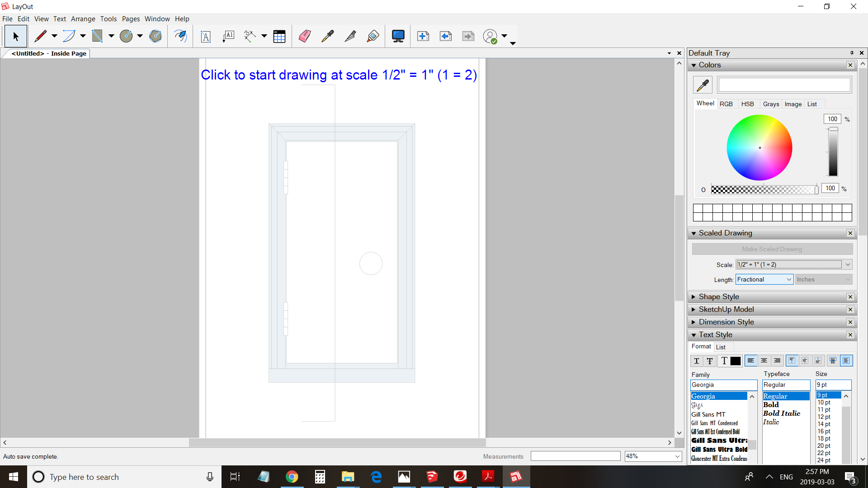Enable center text alignment
868x488 pixels.
(764, 361)
